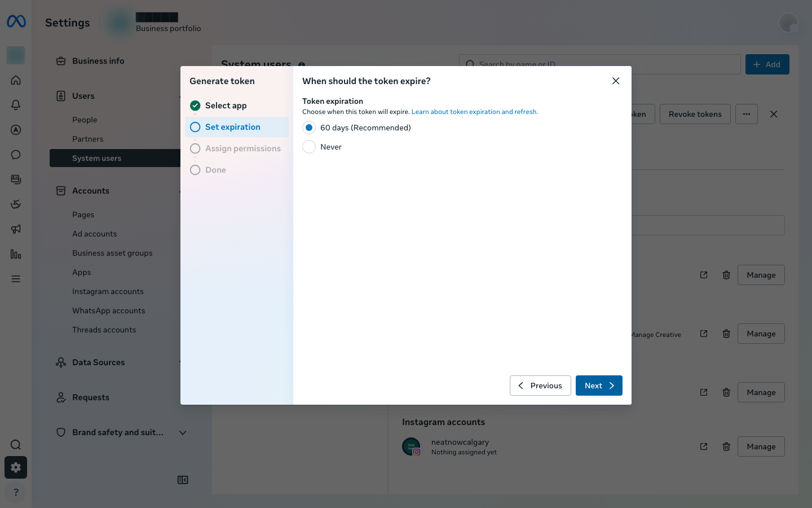Open Ad accounts

coord(95,234)
